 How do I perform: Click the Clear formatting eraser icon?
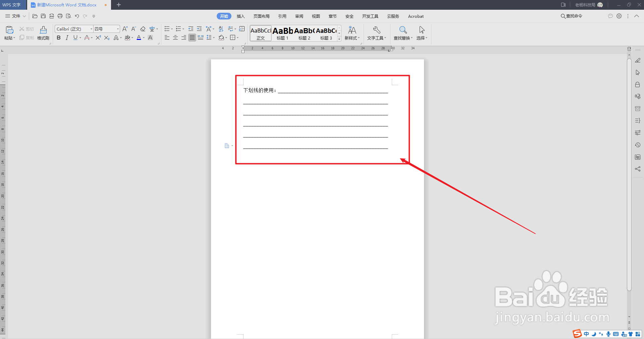click(x=143, y=29)
